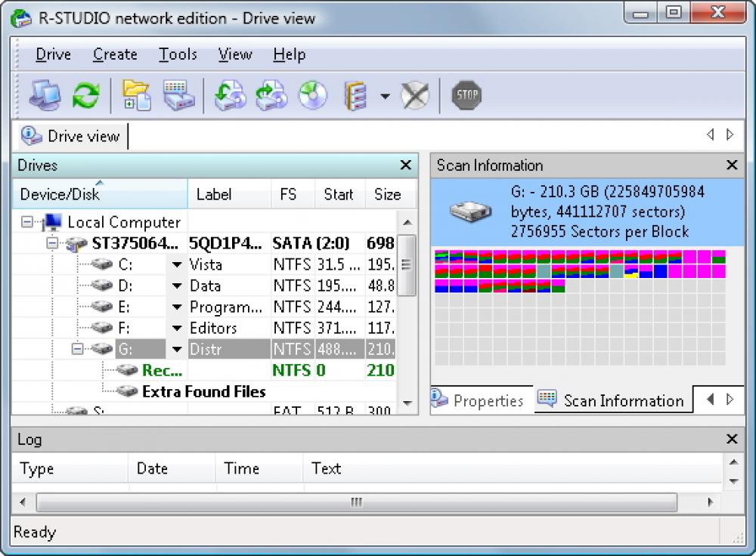Open the dropdown beside the log toolbar icon

coord(385,96)
